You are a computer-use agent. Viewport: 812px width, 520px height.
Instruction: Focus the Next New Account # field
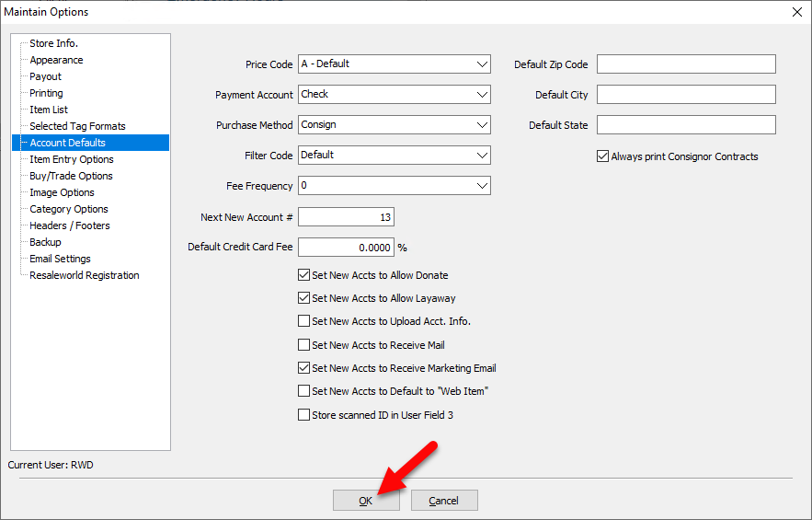pyautogui.click(x=346, y=217)
